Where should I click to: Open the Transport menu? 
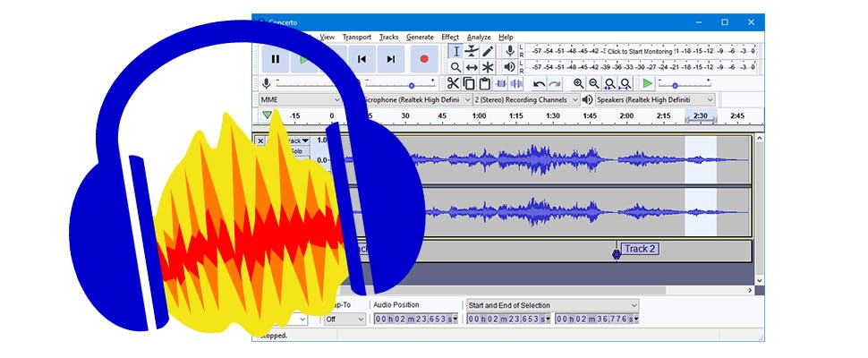click(356, 37)
